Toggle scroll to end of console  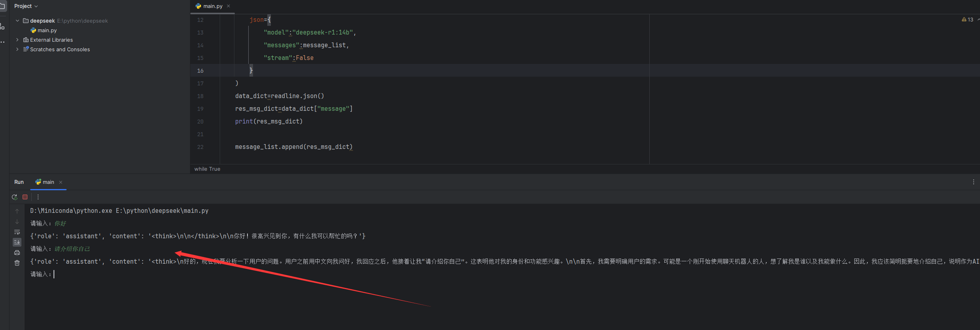coord(17,242)
